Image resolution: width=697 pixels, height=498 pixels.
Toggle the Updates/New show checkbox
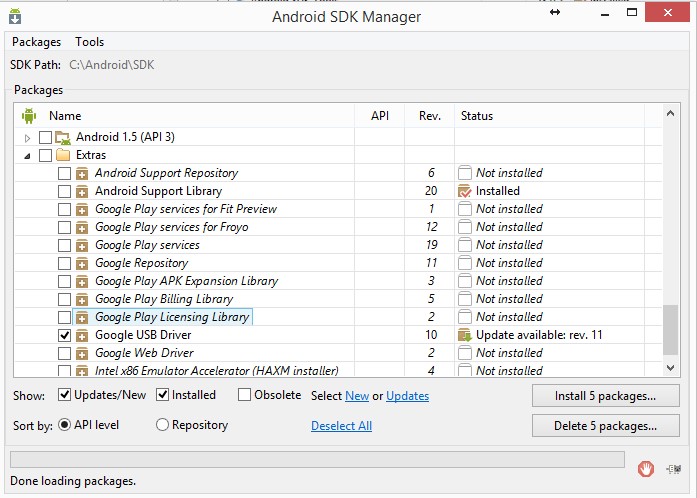click(x=64, y=394)
